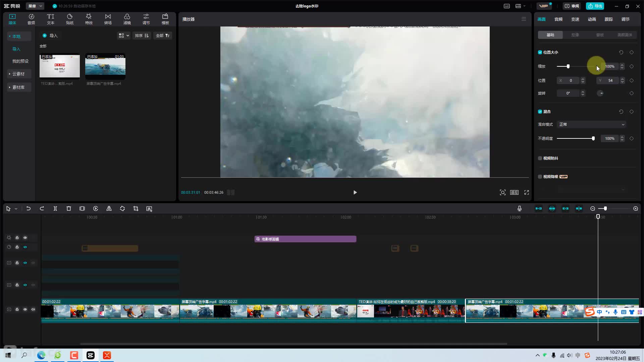Open the 贴纸 stickers tab
644x362 pixels.
[x=70, y=19]
